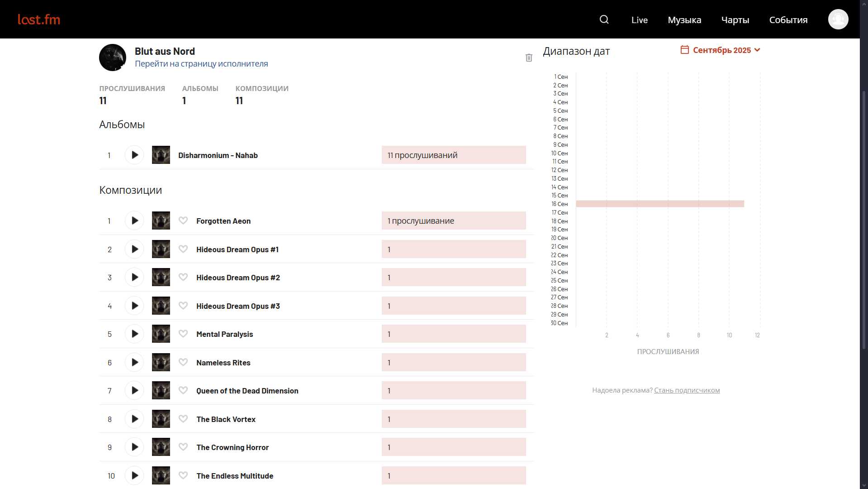Play the track Queen of the Dead Dimension
This screenshot has height=489, width=868.
click(134, 390)
